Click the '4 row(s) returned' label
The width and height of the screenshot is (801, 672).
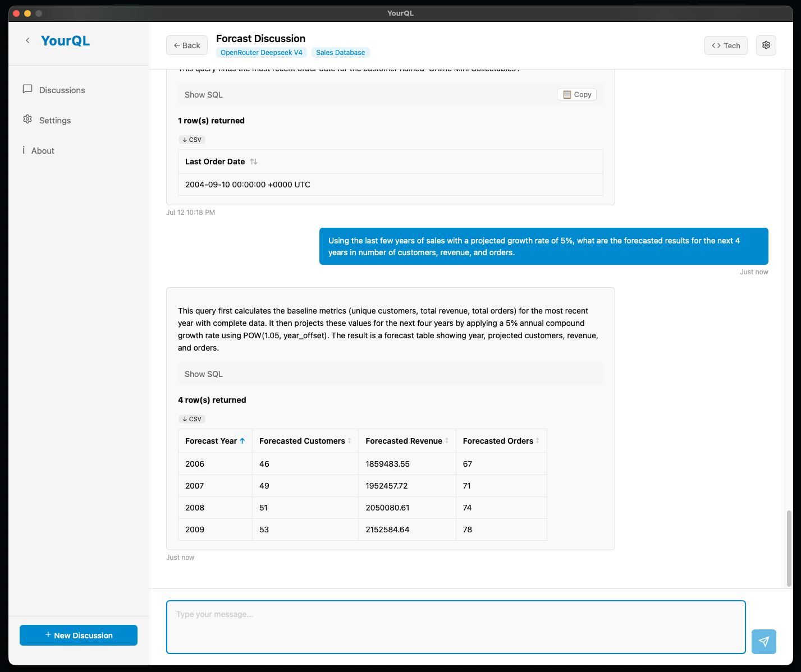(x=212, y=400)
